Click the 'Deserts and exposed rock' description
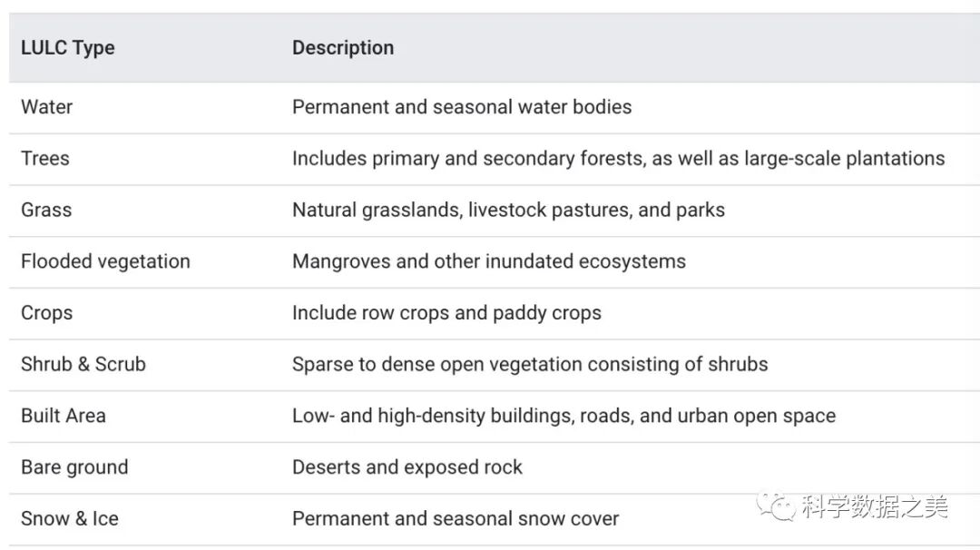The width and height of the screenshot is (980, 550). pos(407,468)
